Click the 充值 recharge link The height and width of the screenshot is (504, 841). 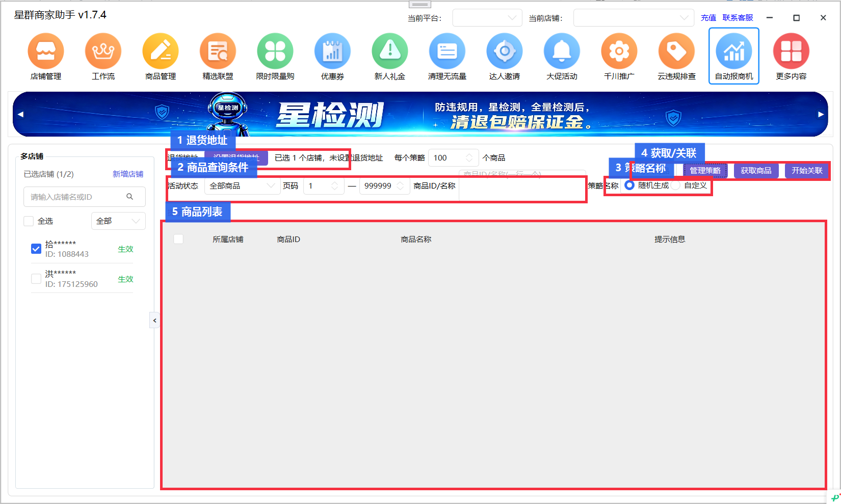tap(708, 18)
